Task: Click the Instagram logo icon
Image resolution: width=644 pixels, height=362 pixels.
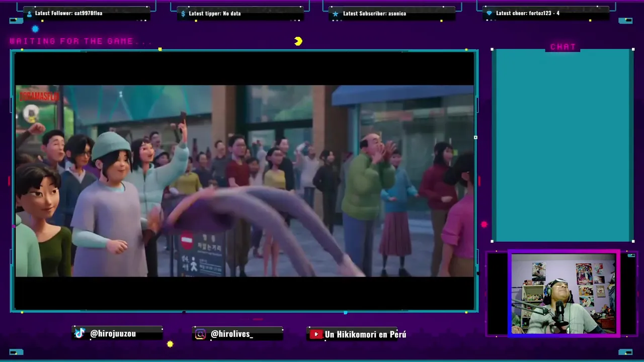Action: tap(200, 334)
